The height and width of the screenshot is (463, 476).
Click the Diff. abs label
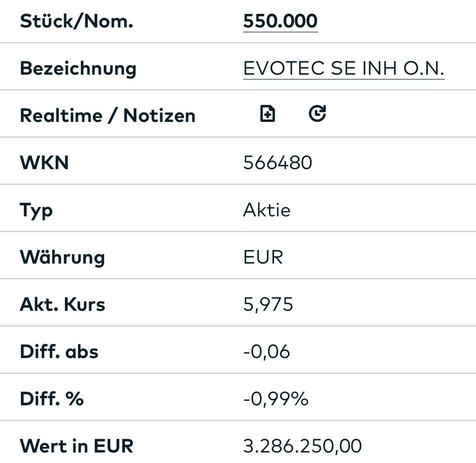pyautogui.click(x=59, y=352)
